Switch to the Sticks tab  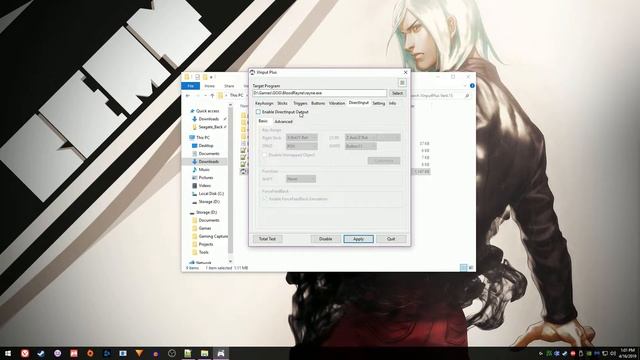click(282, 104)
